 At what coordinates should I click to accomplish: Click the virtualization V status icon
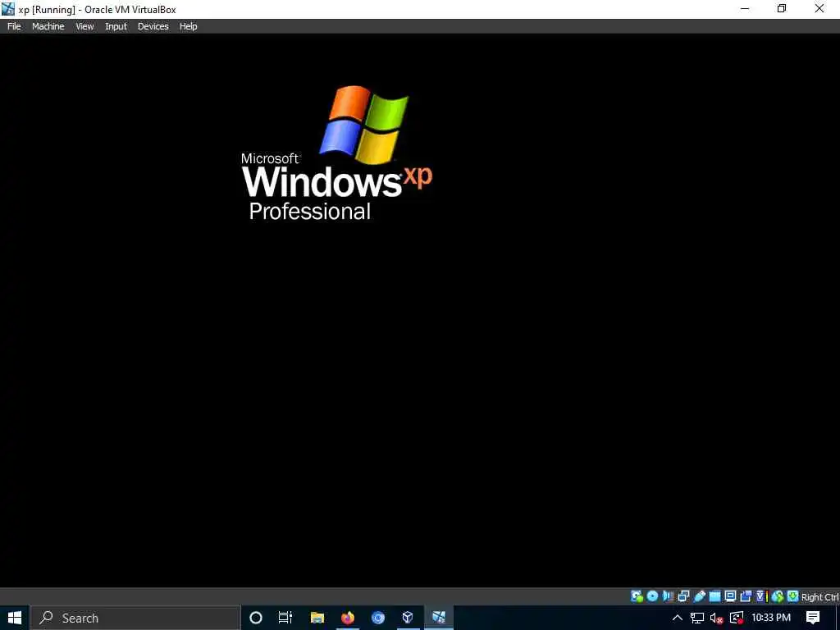tap(761, 596)
